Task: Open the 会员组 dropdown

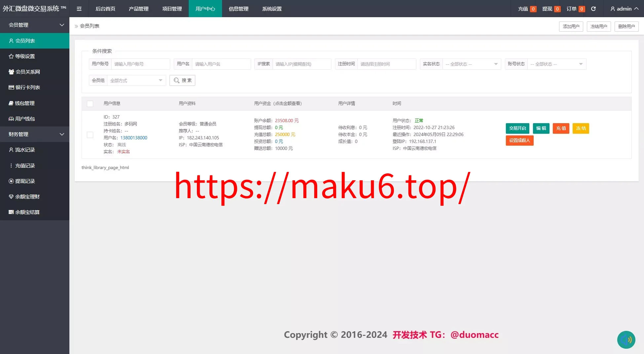Action: point(136,80)
